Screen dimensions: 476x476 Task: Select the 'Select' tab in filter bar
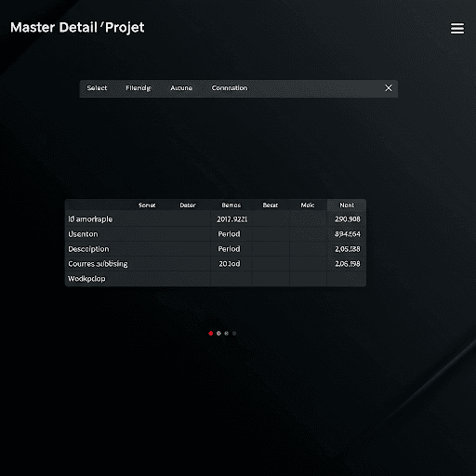click(97, 88)
